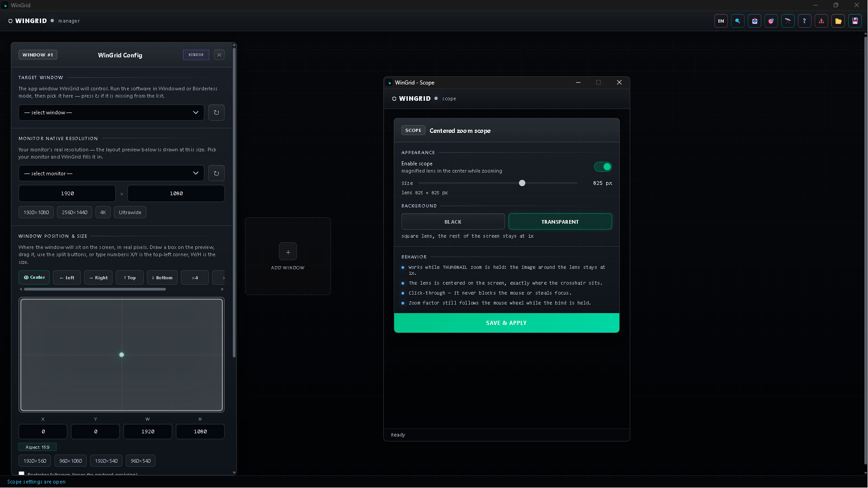Image resolution: width=868 pixels, height=488 pixels.
Task: Apply the 960×1080 size preset
Action: click(71, 461)
